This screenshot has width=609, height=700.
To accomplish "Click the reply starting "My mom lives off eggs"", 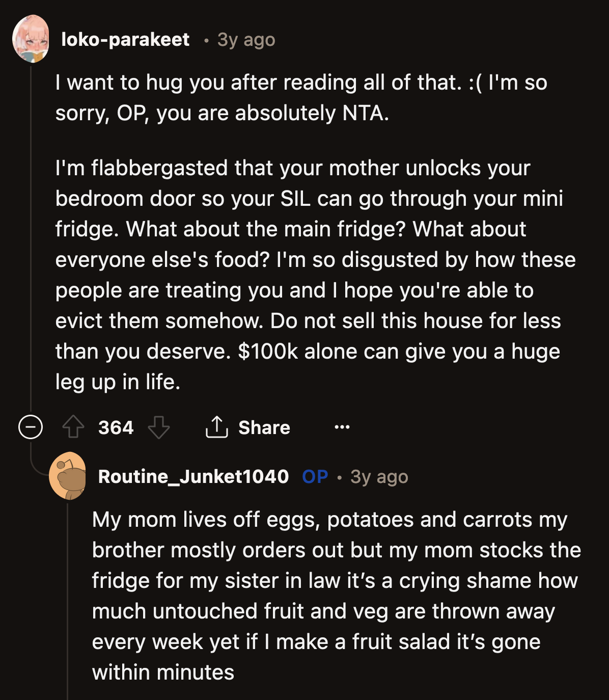I will point(336,596).
